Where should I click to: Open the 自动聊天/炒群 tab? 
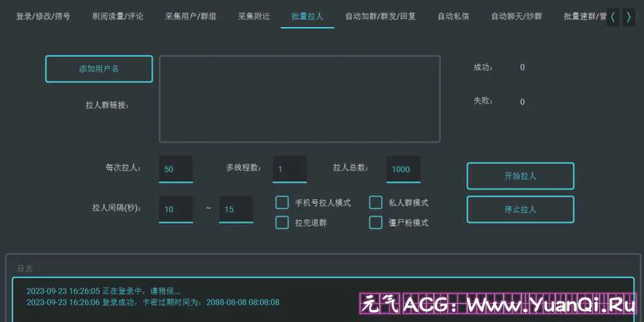tap(517, 17)
